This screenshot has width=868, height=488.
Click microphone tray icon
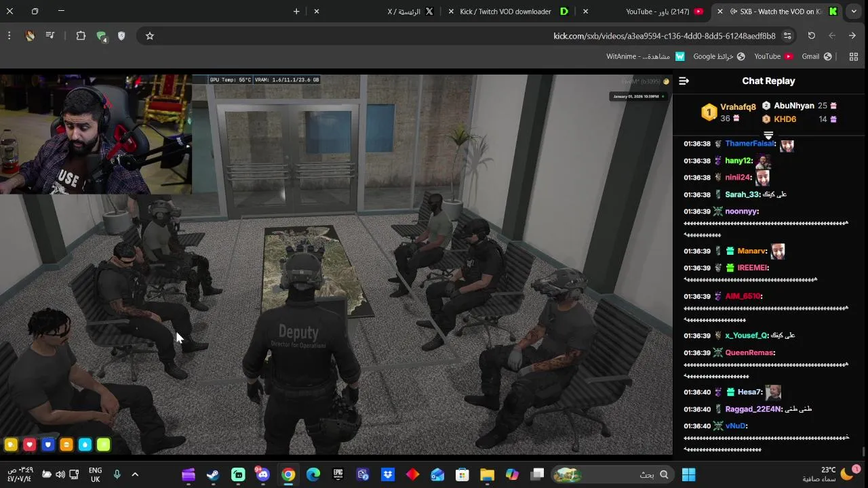tap(117, 474)
